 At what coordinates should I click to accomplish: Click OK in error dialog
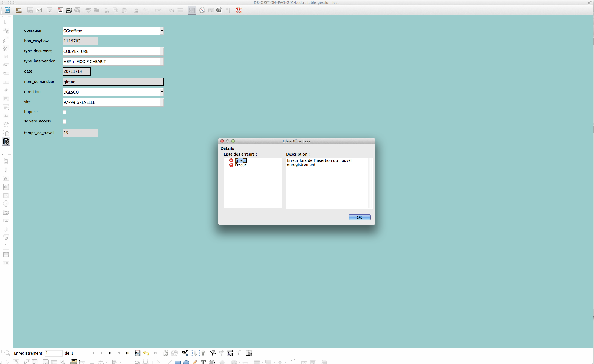360,217
